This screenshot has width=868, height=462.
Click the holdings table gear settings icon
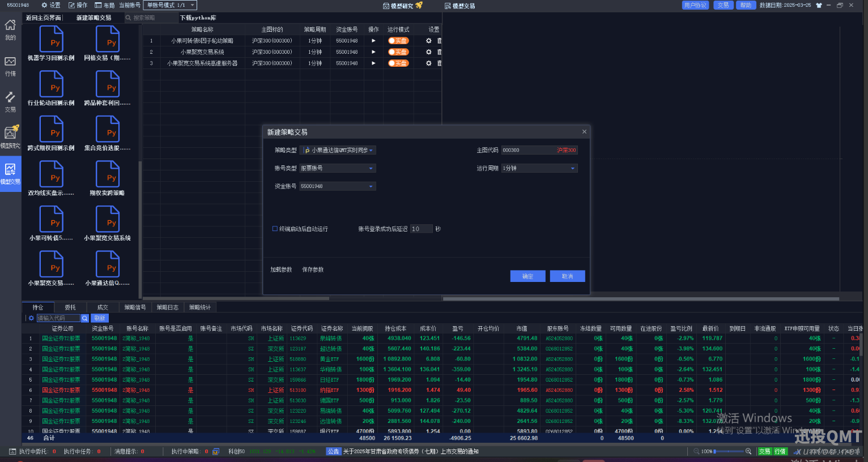(x=31, y=318)
